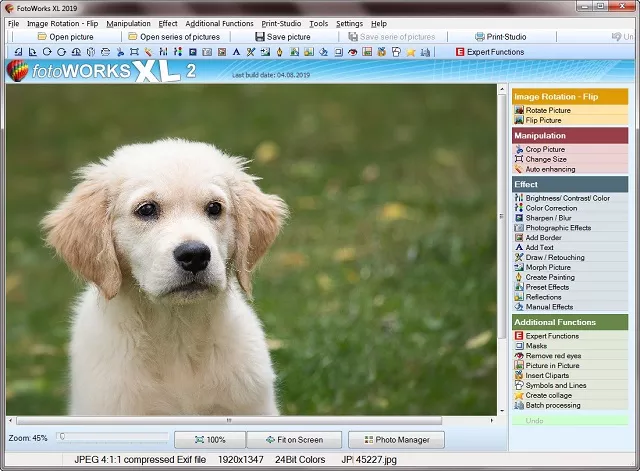This screenshot has width=640, height=471.
Task: Collapse the Additional Functions section header
Action: 570,322
